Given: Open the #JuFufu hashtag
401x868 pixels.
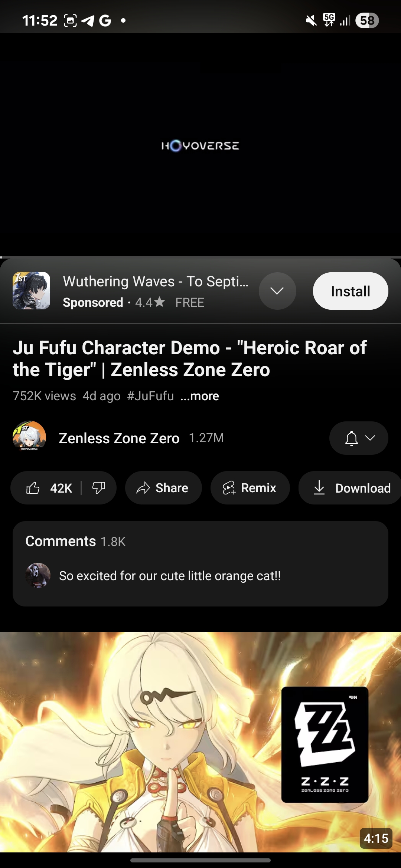Looking at the screenshot, I should click(150, 396).
